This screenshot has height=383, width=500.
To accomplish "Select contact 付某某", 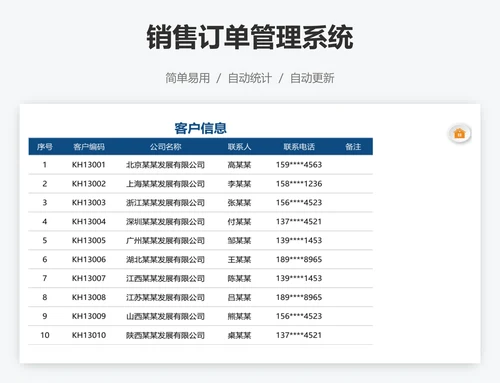I will click(239, 222).
